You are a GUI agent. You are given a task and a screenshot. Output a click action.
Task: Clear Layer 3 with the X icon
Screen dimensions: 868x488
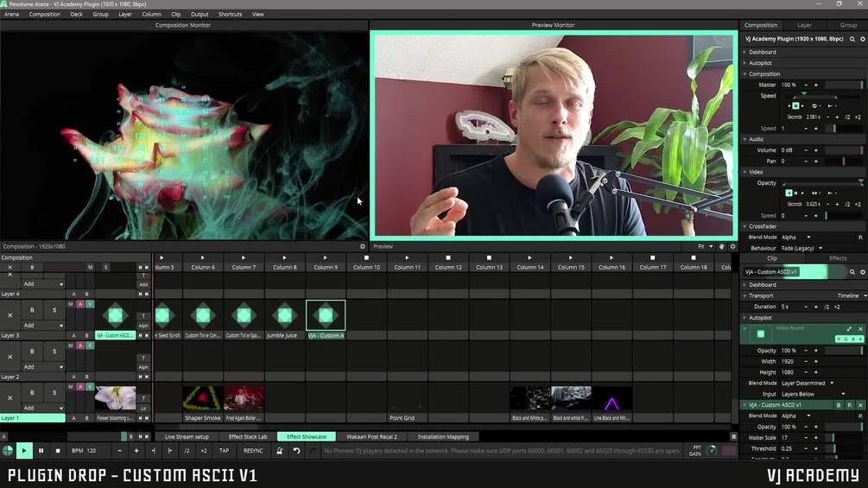[x=10, y=315]
